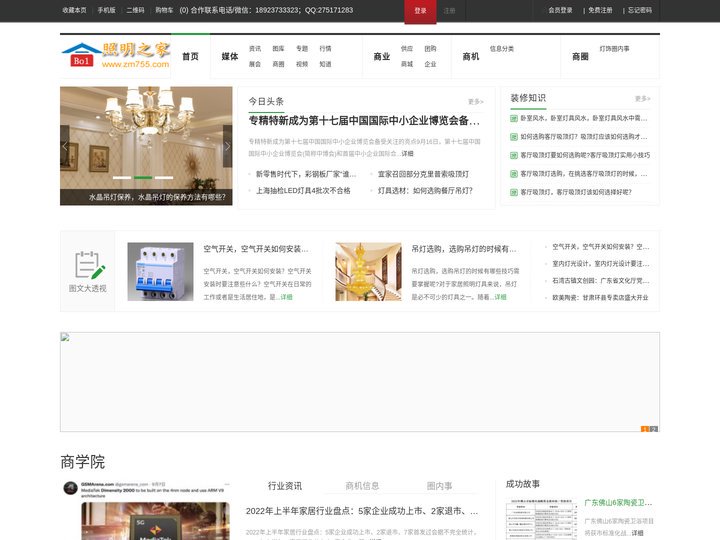Image resolution: width=720 pixels, height=540 pixels.
Task: Open 商城 under 商业
Action: coord(407,64)
